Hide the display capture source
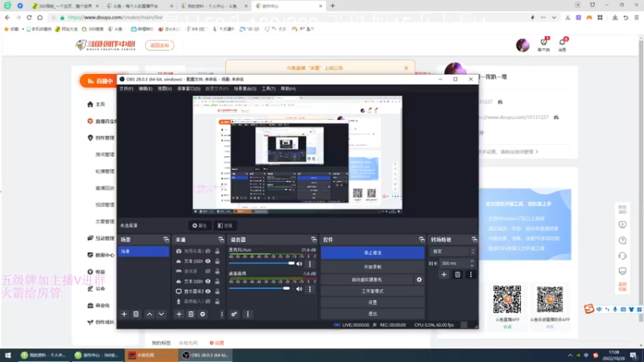 (x=208, y=291)
